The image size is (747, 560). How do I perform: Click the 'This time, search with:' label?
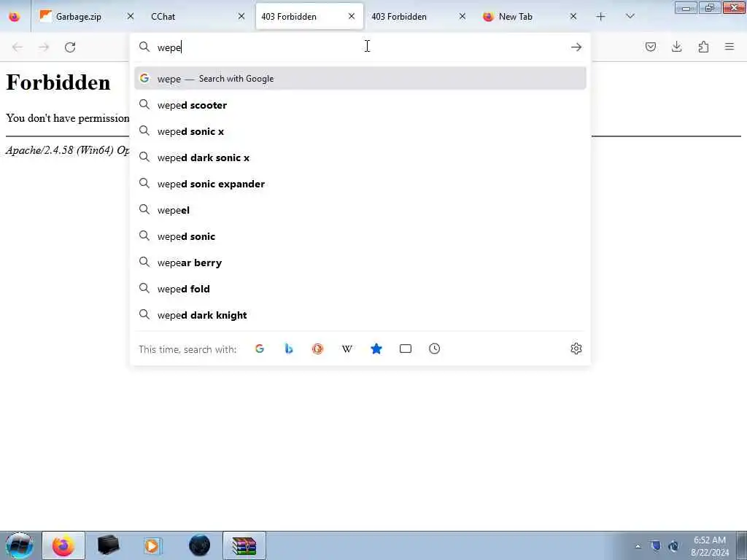(187, 349)
